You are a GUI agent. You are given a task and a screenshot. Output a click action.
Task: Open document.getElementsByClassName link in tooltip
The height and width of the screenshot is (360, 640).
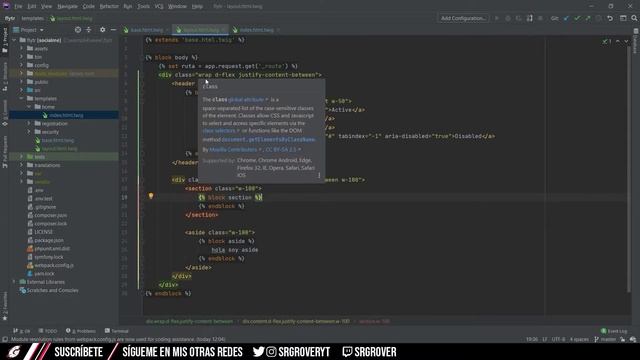(269, 140)
